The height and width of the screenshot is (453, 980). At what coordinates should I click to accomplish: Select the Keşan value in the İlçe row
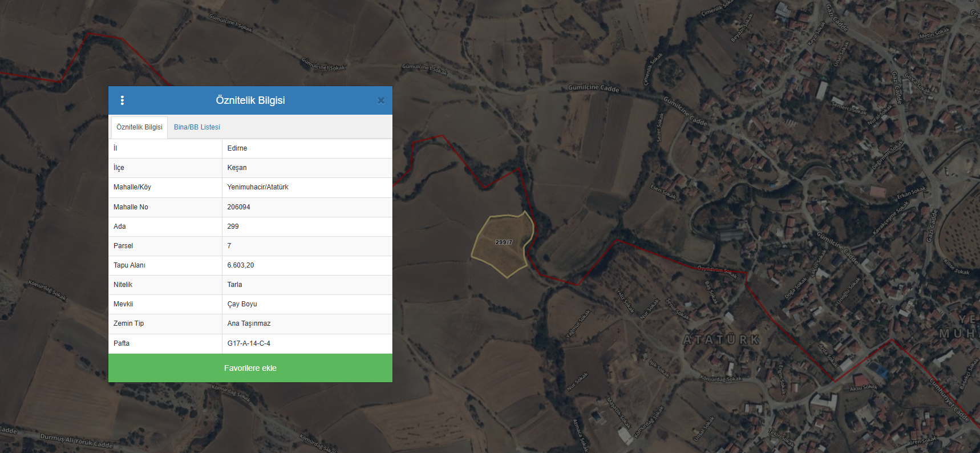237,168
